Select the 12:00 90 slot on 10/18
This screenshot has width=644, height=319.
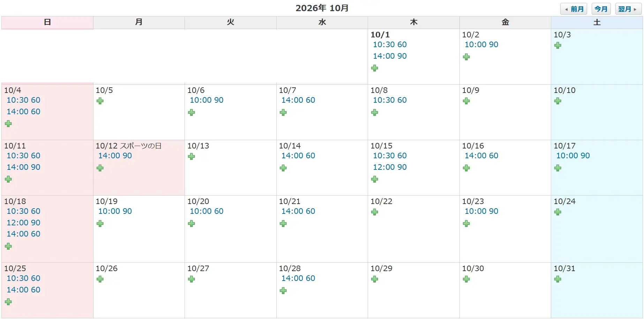(x=23, y=223)
